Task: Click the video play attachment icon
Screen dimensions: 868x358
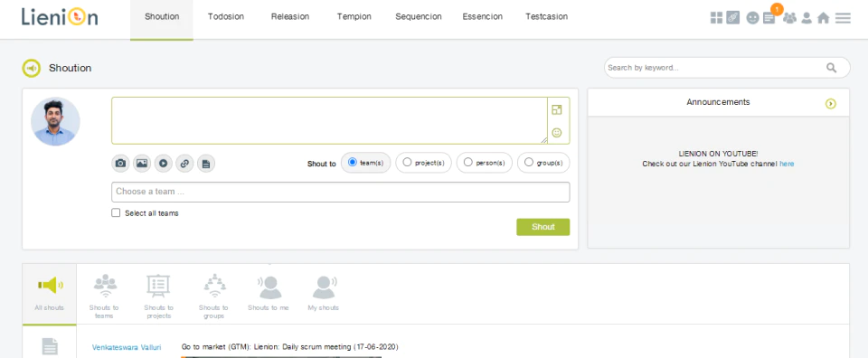Action: [164, 164]
